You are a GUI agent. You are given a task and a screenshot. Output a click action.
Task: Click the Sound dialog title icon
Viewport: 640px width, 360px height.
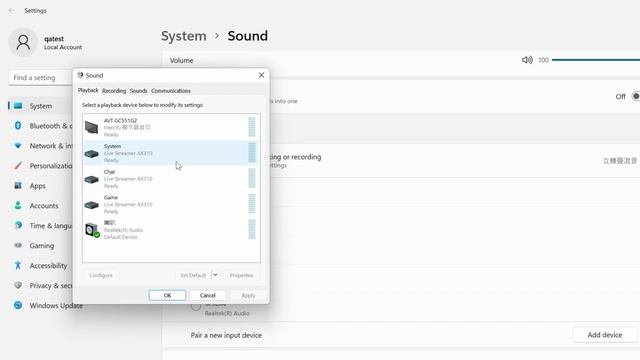tap(80, 75)
